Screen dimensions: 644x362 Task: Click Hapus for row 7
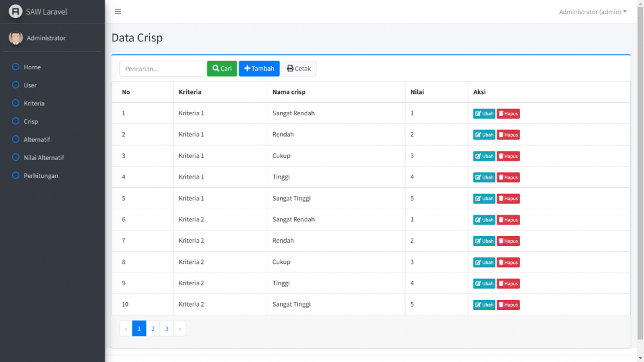(508, 241)
